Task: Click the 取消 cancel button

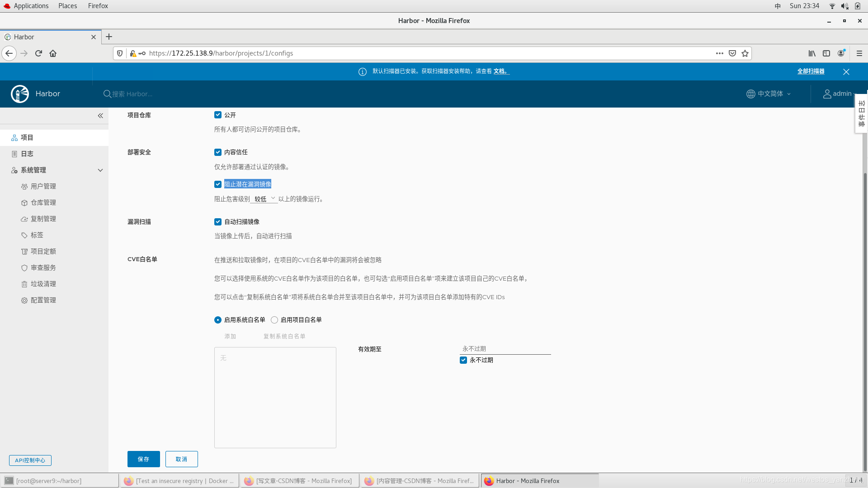Action: pos(182,459)
